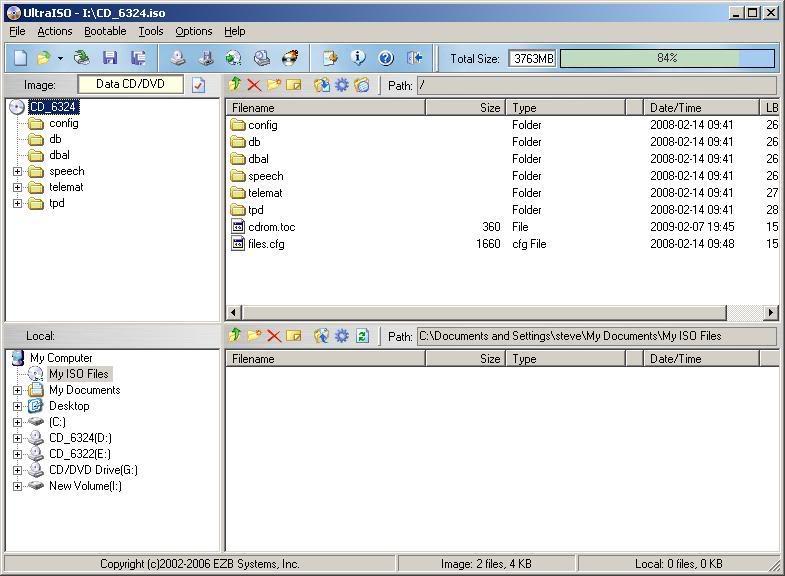Click the 84% capacity progress bar

coord(667,58)
